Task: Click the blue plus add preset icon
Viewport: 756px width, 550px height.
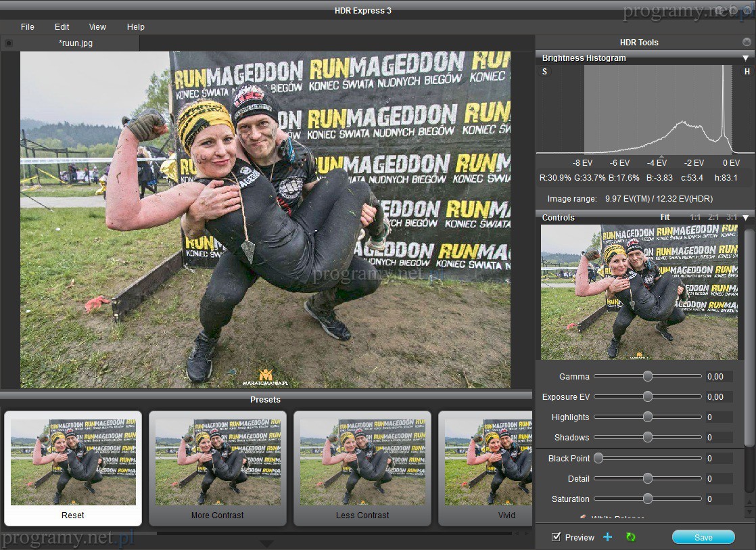Action: [x=607, y=537]
